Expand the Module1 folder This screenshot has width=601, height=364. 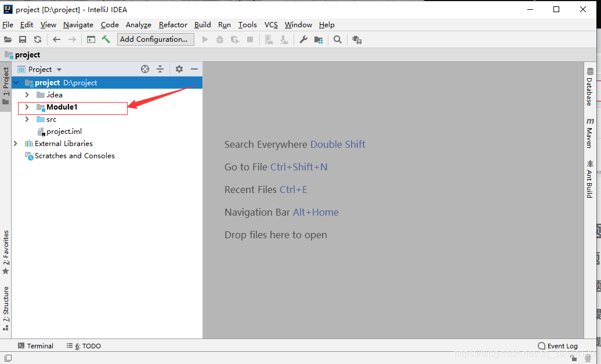[x=27, y=107]
